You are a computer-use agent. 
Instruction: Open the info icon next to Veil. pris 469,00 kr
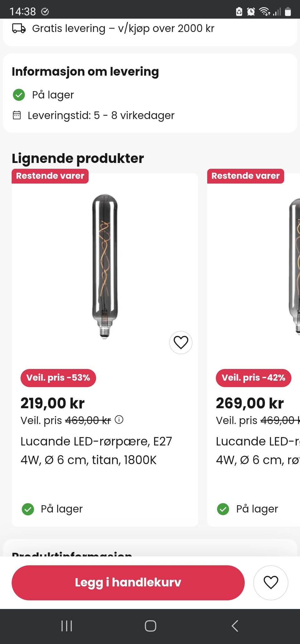(x=119, y=419)
